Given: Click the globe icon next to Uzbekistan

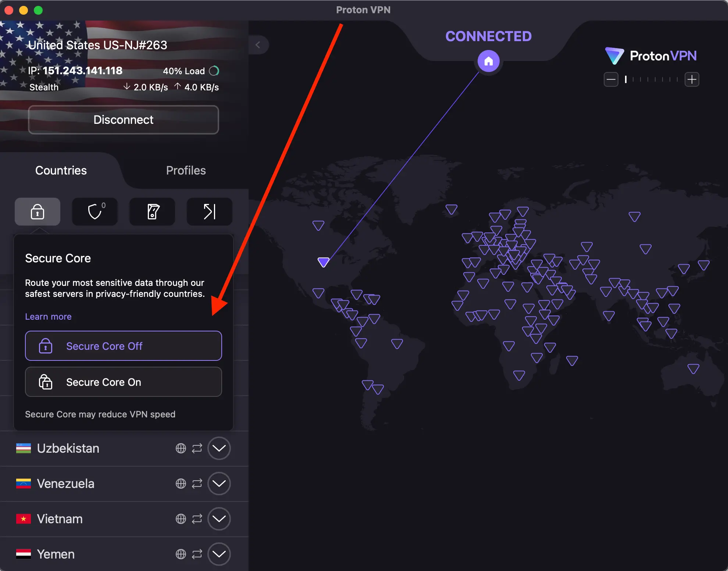Looking at the screenshot, I should coord(181,449).
